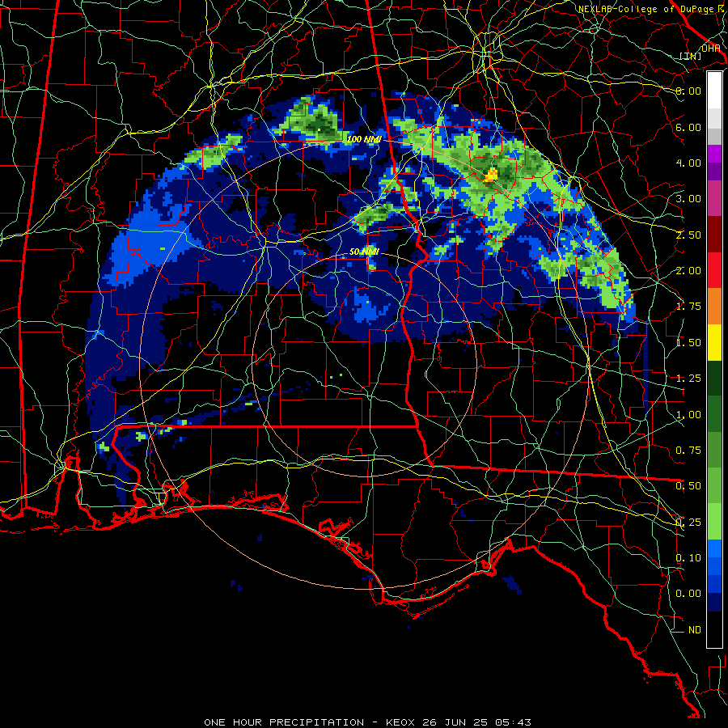Image resolution: width=728 pixels, height=728 pixels.
Task: Click the bright red legend swatch near 2.00
Action: coord(714,270)
